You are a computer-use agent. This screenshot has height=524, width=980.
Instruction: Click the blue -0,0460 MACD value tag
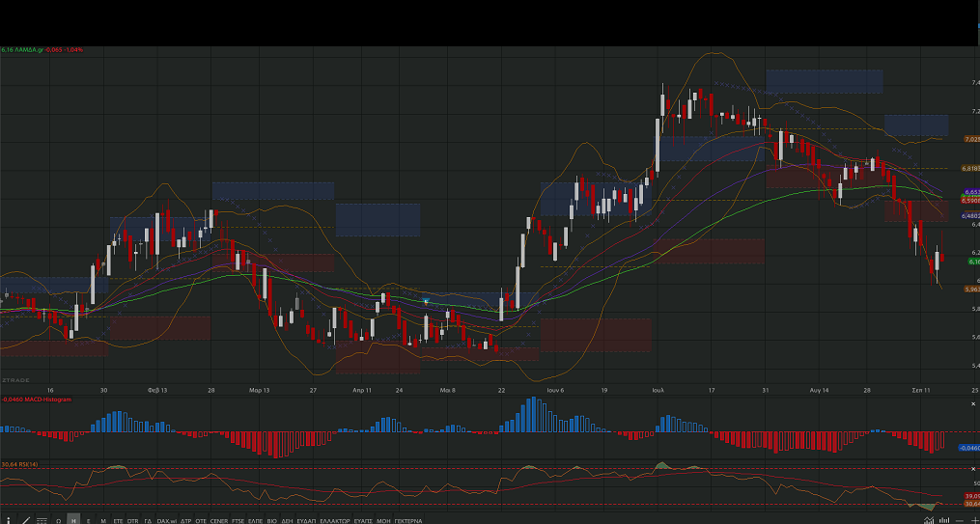[969, 448]
